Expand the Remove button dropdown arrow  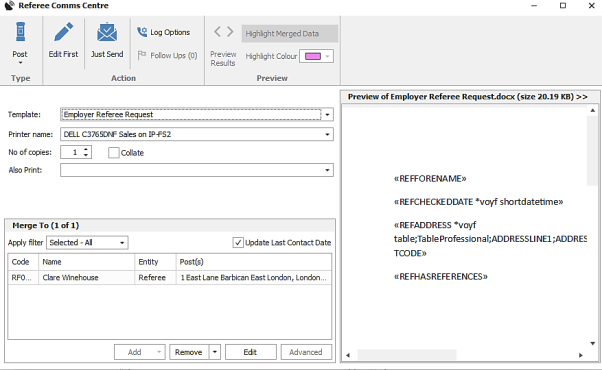tap(215, 352)
